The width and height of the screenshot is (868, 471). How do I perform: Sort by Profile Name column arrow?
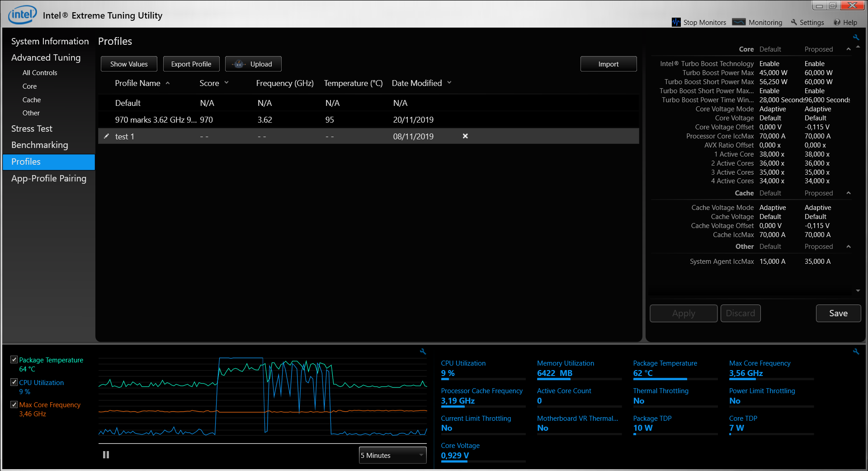(168, 83)
